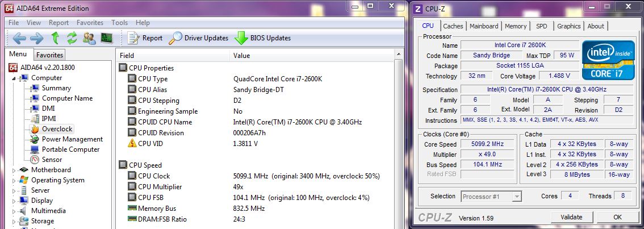Expand the Server tree node
The width and height of the screenshot is (644, 229).
tap(14, 191)
